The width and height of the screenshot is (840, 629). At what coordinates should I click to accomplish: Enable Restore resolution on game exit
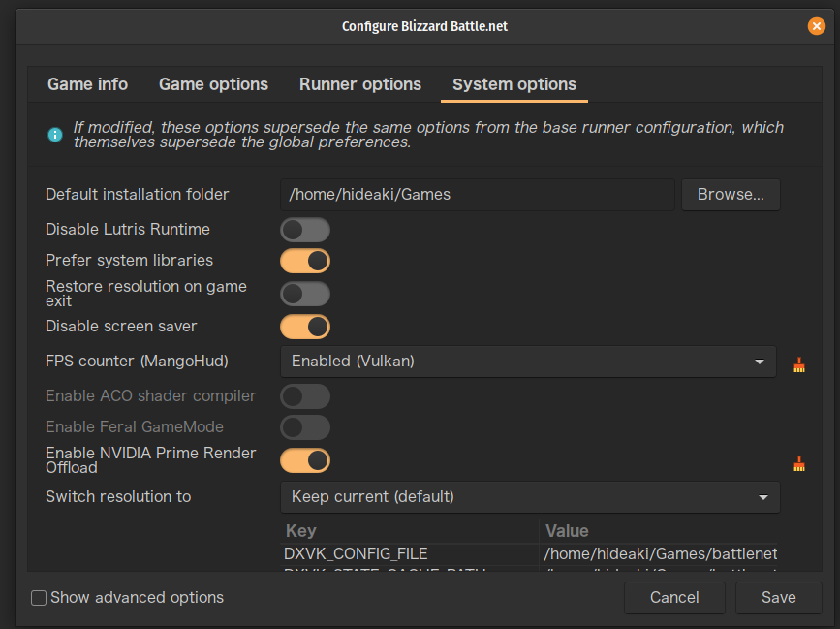(x=305, y=294)
